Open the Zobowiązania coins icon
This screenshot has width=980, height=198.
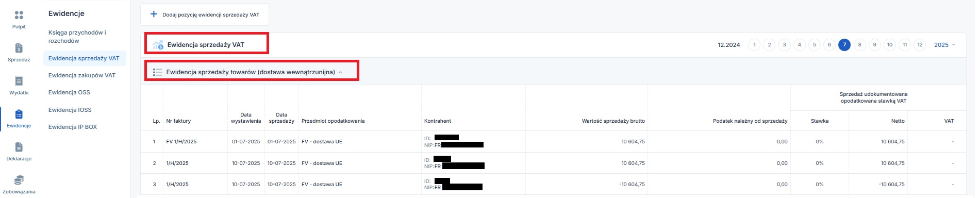point(19,180)
